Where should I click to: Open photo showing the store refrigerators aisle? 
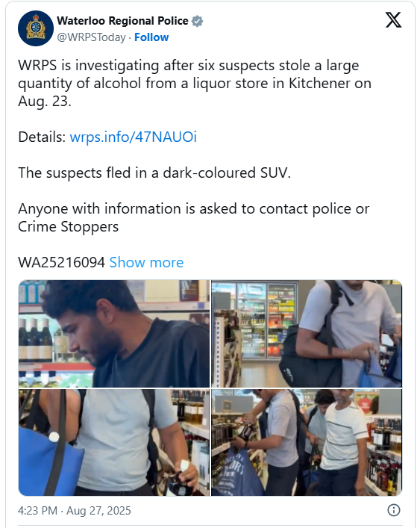(x=307, y=333)
